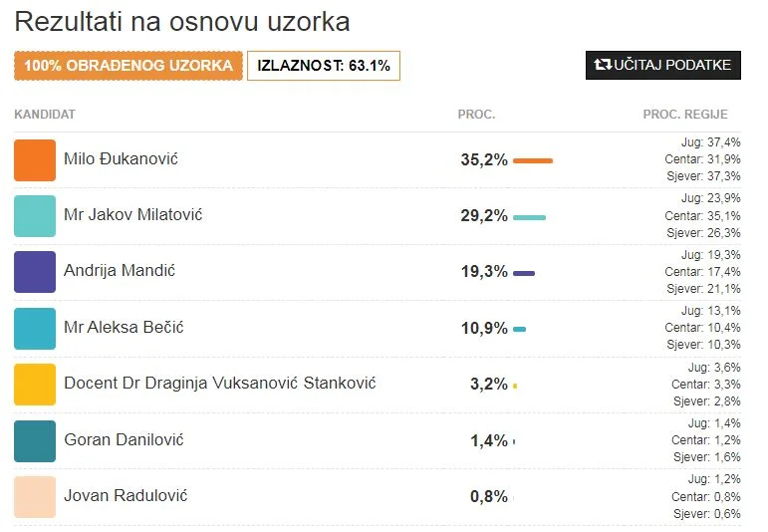Select Goran Danilović's dark teal swatch
The width and height of the screenshot is (768, 532).
coord(35,441)
